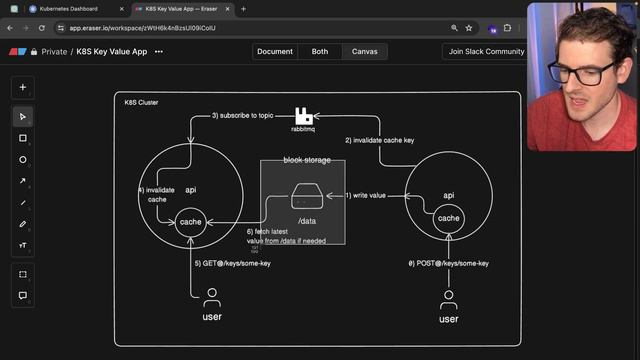Switch to Both view
640x360 pixels.
[320, 52]
